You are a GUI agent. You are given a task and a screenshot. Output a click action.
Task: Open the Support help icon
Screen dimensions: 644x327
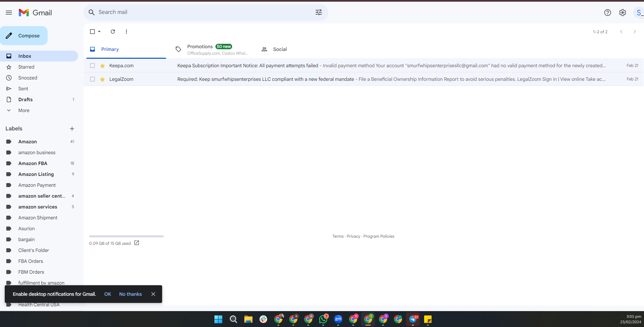point(608,13)
